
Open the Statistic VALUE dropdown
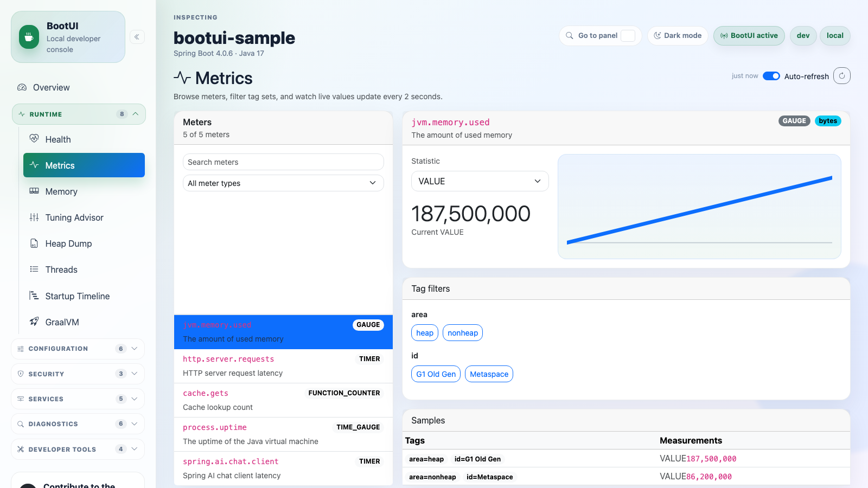pos(480,181)
